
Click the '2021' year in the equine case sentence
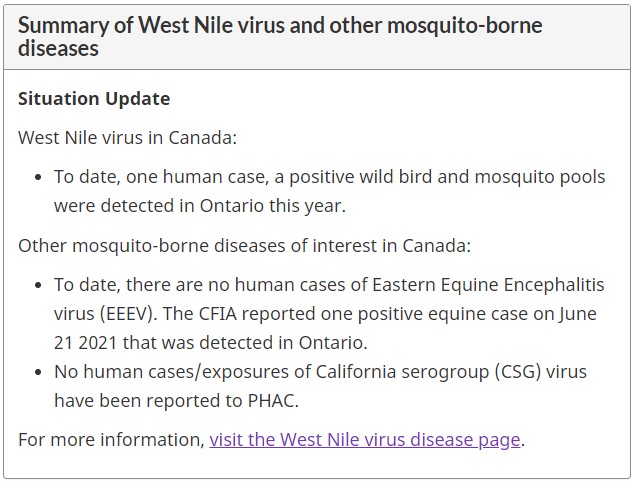tap(98, 343)
